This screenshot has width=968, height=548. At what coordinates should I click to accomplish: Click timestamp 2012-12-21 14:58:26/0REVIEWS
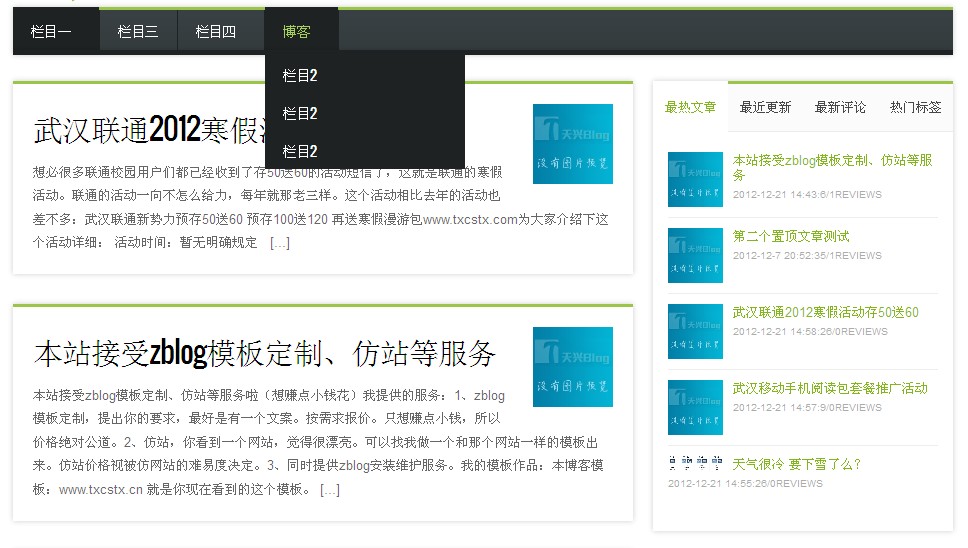[810, 331]
